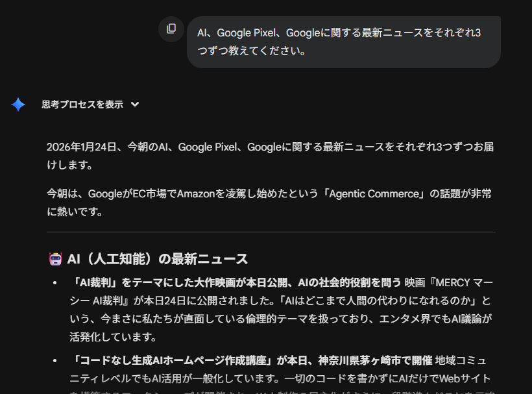532x394 pixels.
Task: Click the horizontal divider line above the AI heading
Action: 271,232
